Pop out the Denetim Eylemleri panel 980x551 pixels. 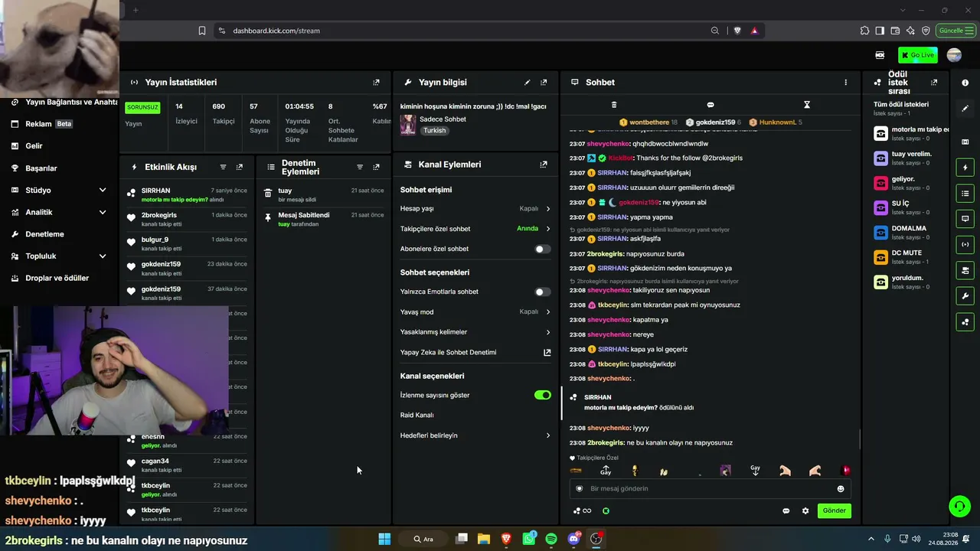[x=376, y=167]
